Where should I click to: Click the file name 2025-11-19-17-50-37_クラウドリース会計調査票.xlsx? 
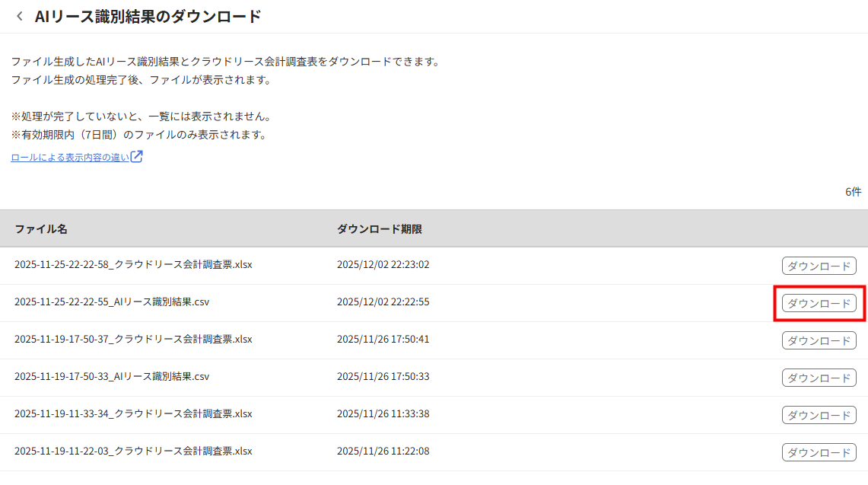tap(133, 340)
